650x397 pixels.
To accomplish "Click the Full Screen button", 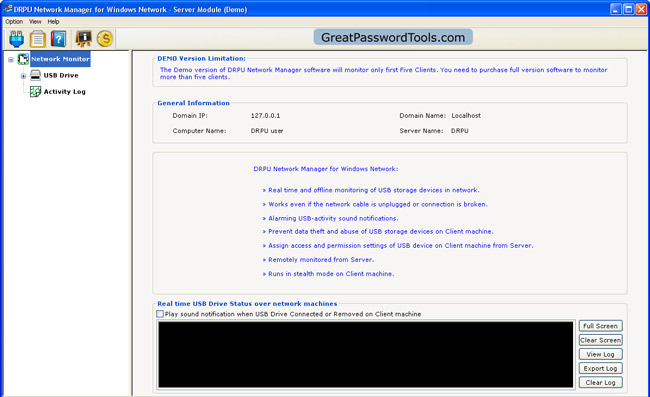I will coord(601,326).
